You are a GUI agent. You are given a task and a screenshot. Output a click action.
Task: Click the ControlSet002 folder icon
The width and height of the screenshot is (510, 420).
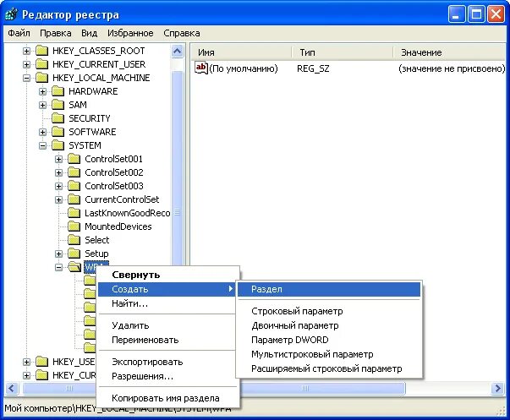(74, 172)
